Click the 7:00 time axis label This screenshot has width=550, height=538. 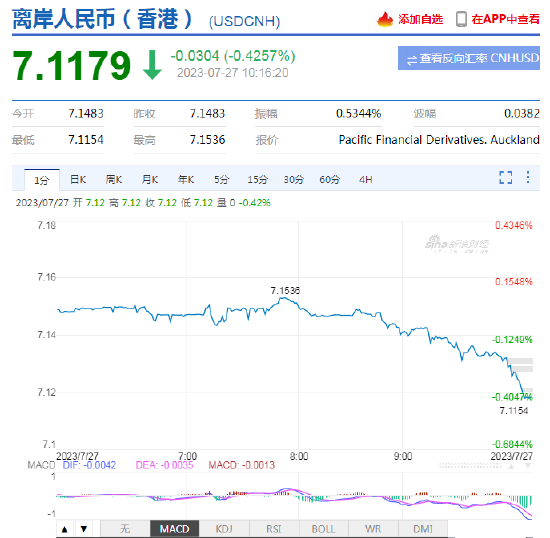pos(188,456)
